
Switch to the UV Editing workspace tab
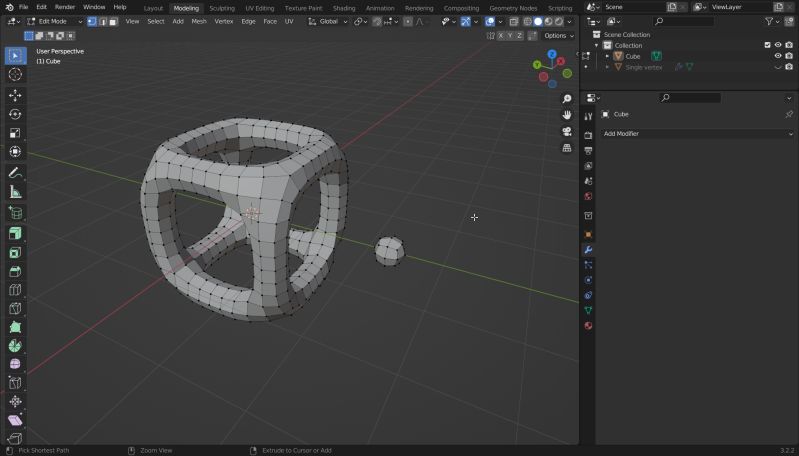click(x=259, y=8)
